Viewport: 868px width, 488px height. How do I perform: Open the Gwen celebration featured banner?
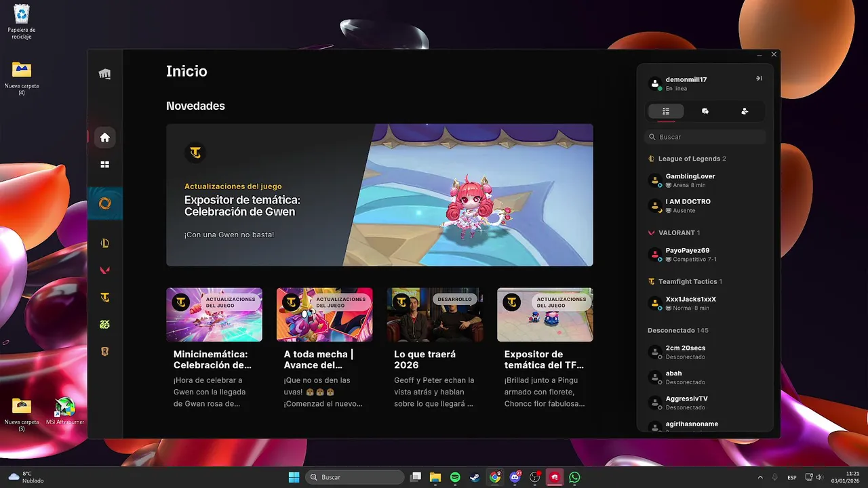click(x=380, y=195)
